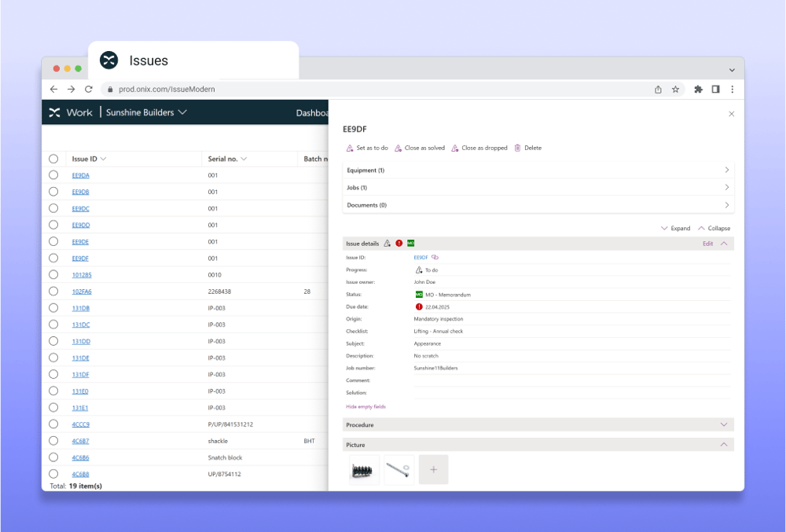Open issue link 4CCC9
The height and width of the screenshot is (532, 786).
click(81, 424)
